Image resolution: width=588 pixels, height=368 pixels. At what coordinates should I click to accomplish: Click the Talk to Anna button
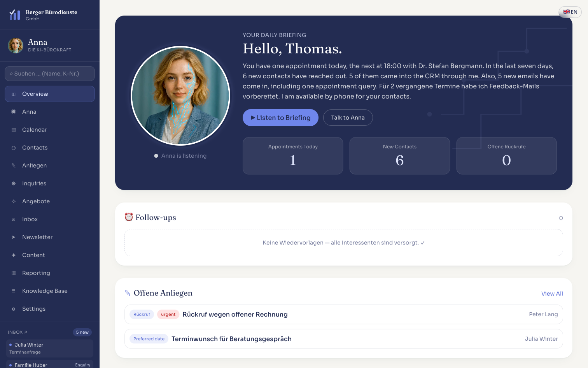click(x=348, y=118)
